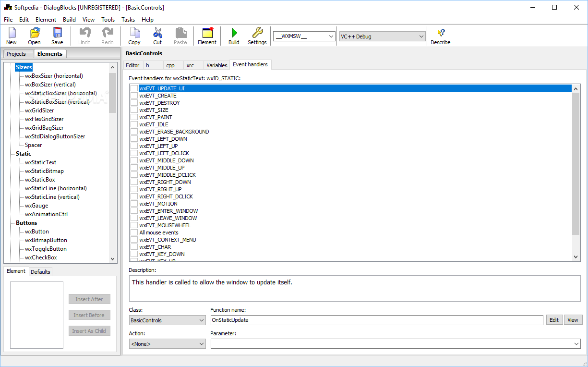
Task: Open the Build menu
Action: 69,20
